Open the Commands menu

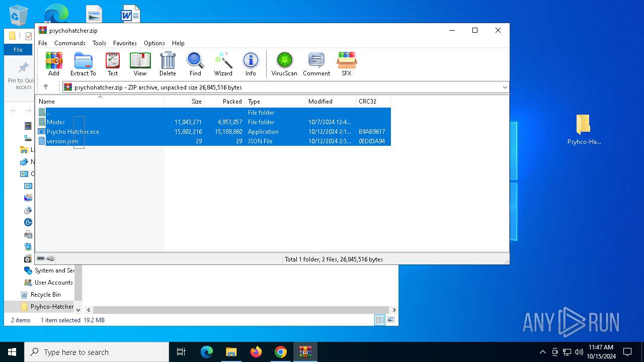pyautogui.click(x=70, y=43)
